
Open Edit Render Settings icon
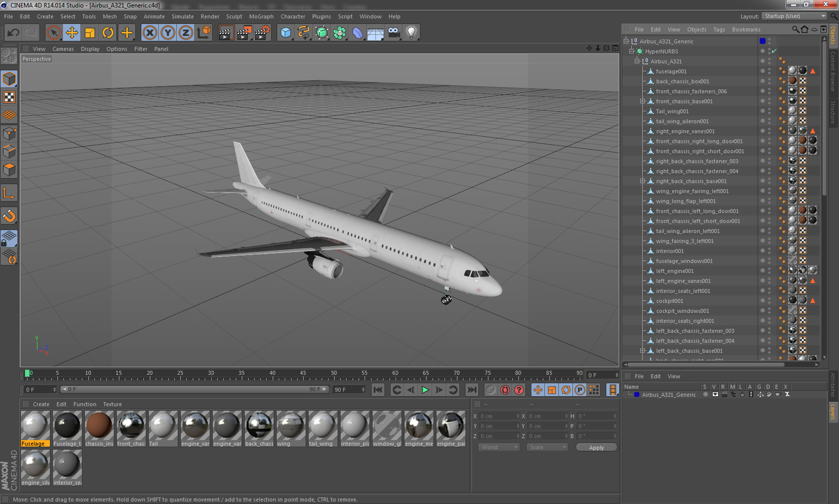[x=262, y=33]
